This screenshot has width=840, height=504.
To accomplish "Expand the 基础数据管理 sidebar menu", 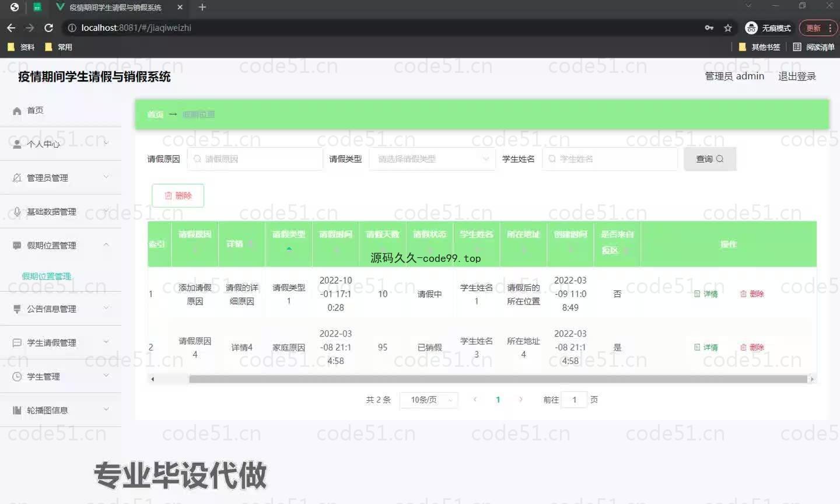I will tap(61, 211).
